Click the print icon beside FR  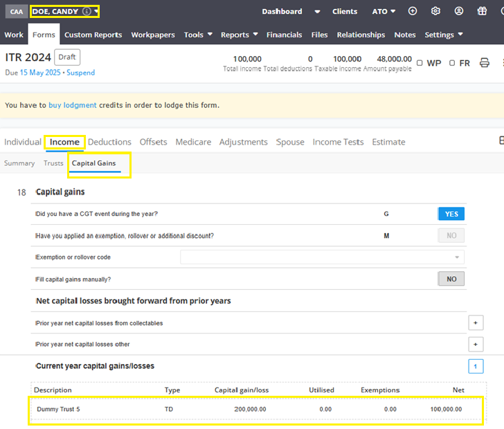(485, 63)
